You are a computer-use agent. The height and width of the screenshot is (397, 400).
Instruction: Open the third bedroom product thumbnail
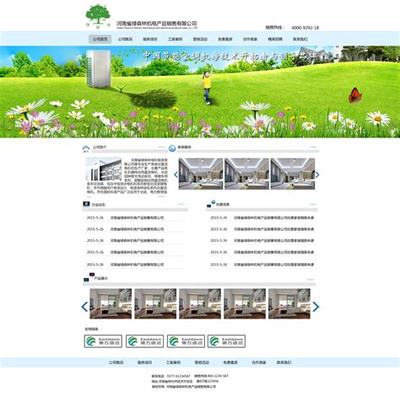click(200, 304)
